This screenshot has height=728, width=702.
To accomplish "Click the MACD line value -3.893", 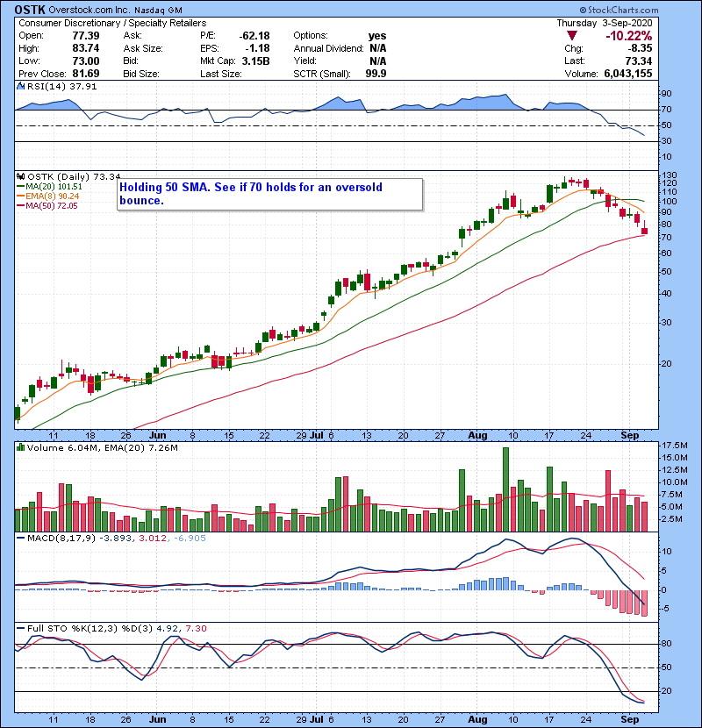I will pos(115,539).
